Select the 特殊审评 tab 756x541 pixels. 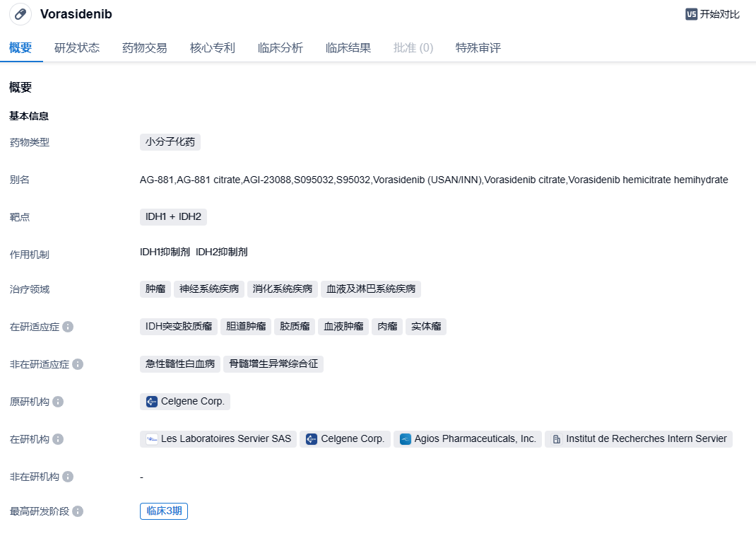point(478,48)
